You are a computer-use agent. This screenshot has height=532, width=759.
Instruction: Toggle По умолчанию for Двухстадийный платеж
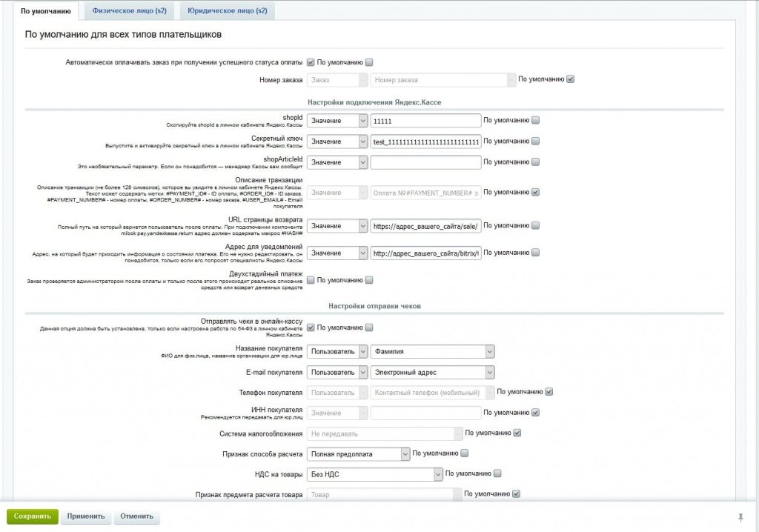(369, 280)
